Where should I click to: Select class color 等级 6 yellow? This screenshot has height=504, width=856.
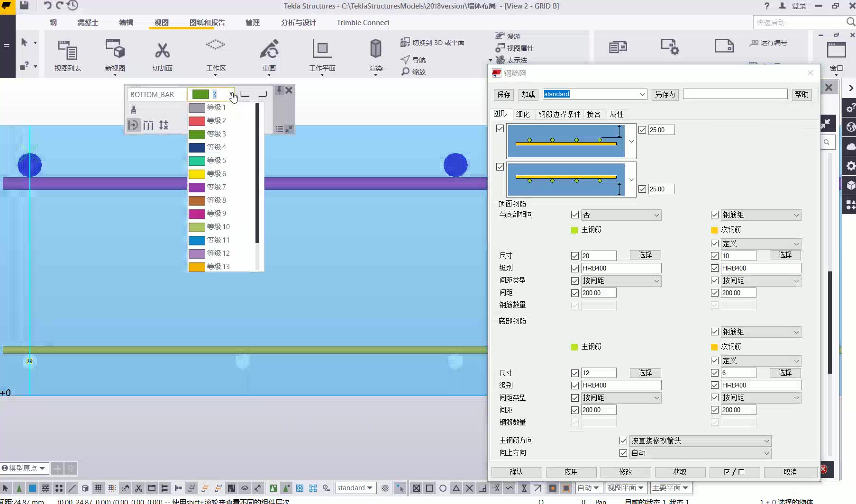pyautogui.click(x=221, y=174)
